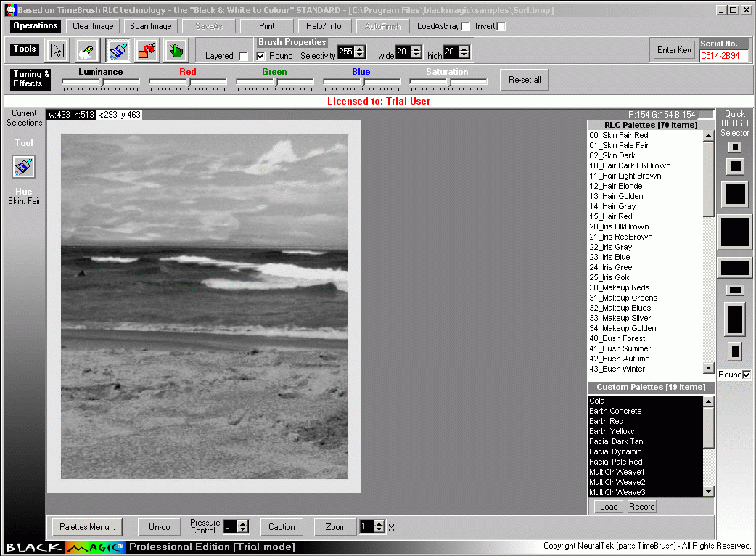Screen dimensions: 756x556
Task: Toggle the LoadAsGray checkbox
Action: [465, 27]
